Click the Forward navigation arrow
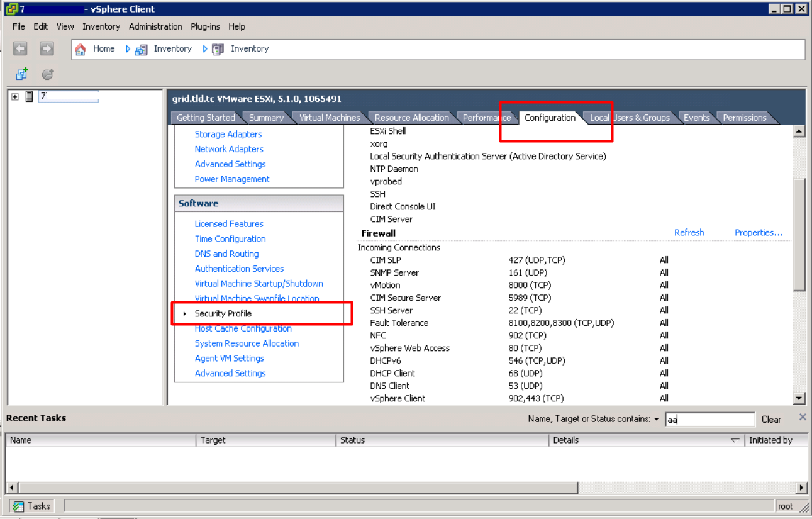Screen dimensions: 812x519 (47, 48)
